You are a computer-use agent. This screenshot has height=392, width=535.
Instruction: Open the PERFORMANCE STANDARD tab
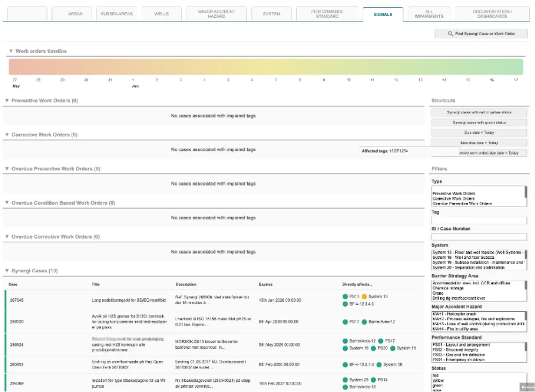point(327,14)
